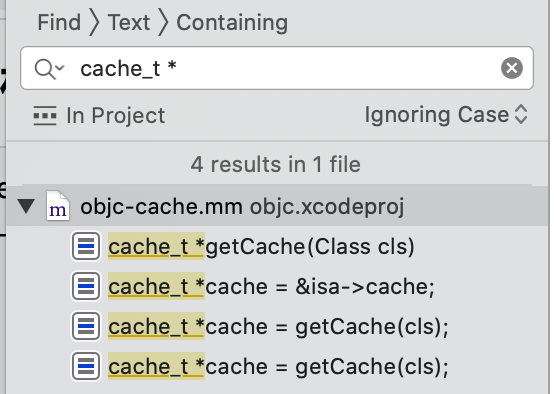Click into the search field containing cache_t *

pyautogui.click(x=277, y=68)
